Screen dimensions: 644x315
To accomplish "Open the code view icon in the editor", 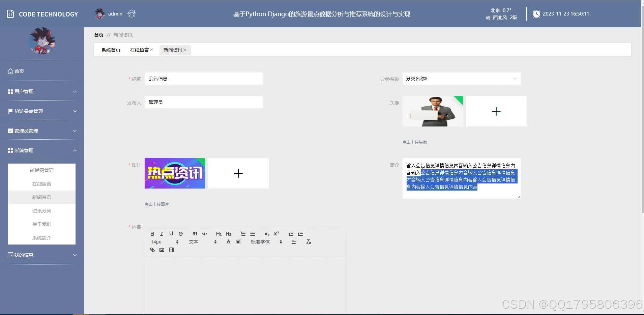I will 205,233.
